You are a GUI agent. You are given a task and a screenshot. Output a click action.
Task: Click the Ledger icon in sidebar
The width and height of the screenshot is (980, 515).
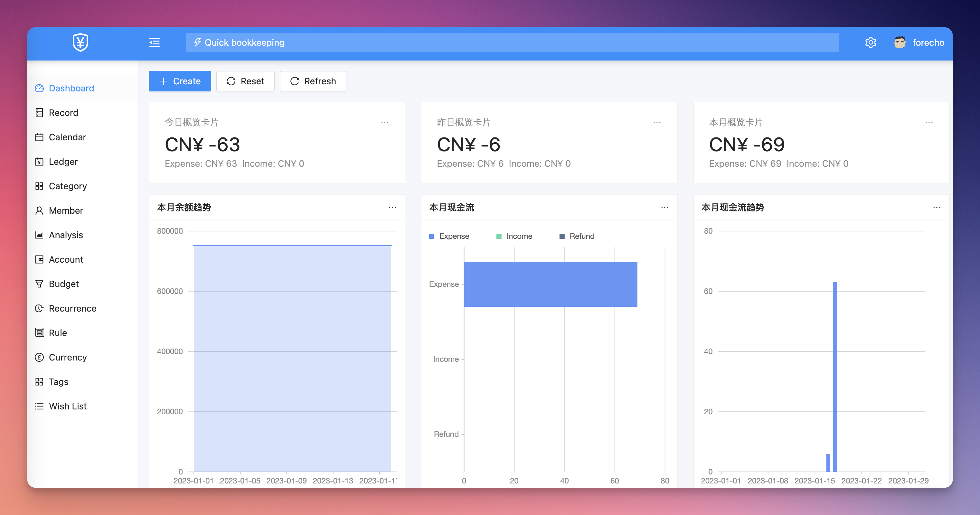39,162
